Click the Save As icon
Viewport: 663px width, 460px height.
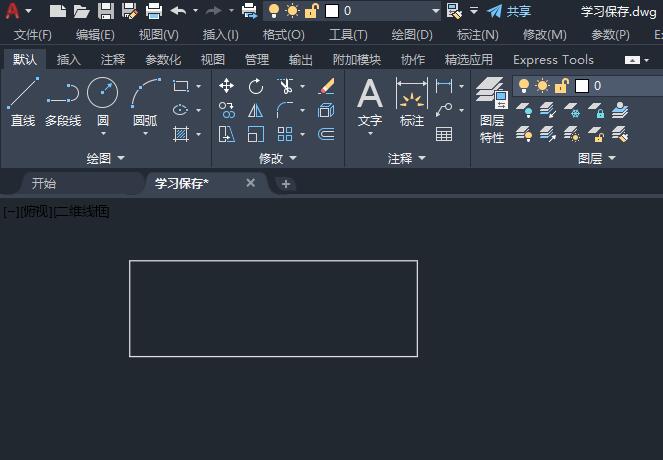tap(130, 11)
